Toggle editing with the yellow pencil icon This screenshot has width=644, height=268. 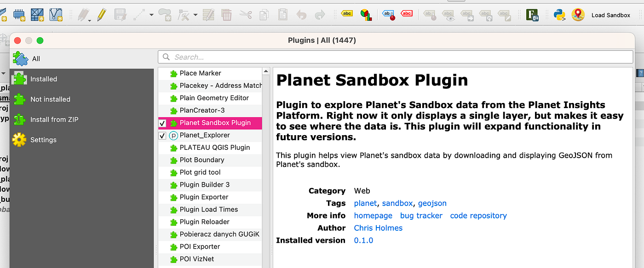[102, 15]
